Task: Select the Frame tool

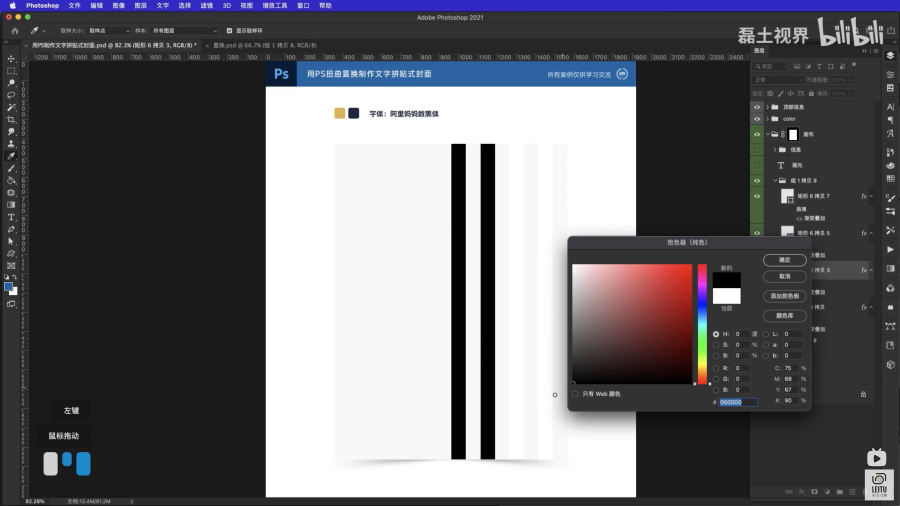Action: pyautogui.click(x=11, y=266)
